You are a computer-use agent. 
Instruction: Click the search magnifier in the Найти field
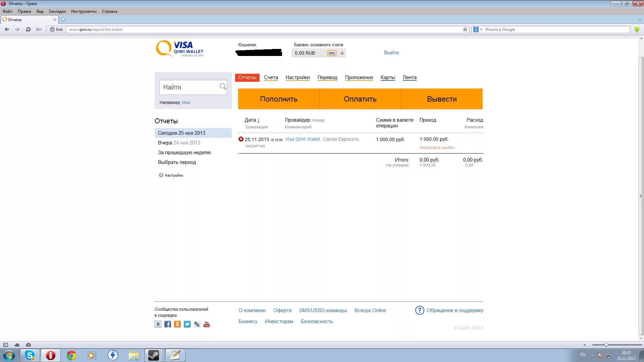pos(223,86)
